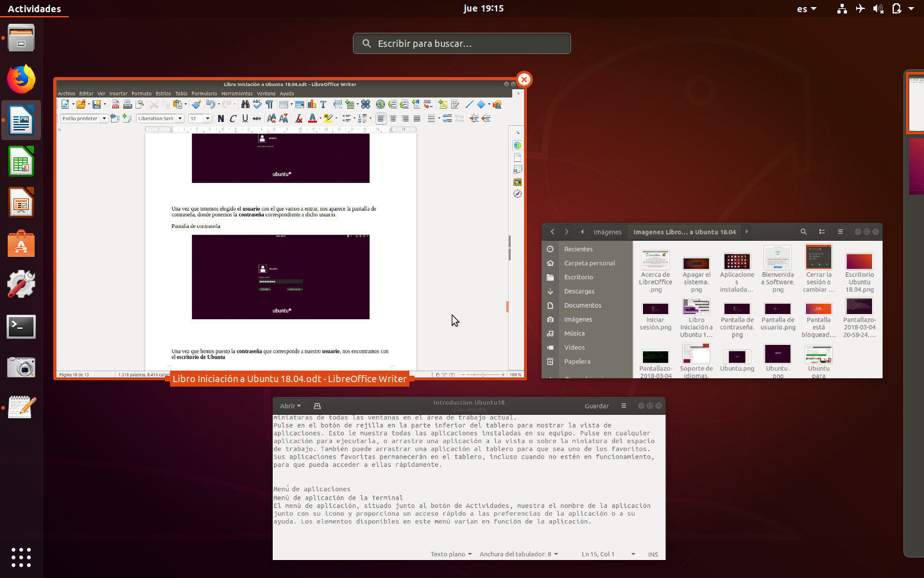Show applications grid button in dock
The image size is (924, 578).
[21, 557]
